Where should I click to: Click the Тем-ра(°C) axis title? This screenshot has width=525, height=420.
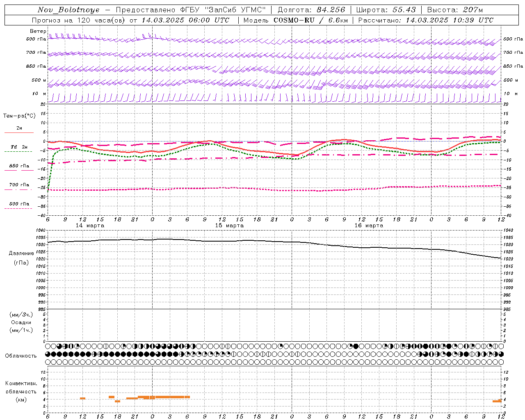[19, 116]
